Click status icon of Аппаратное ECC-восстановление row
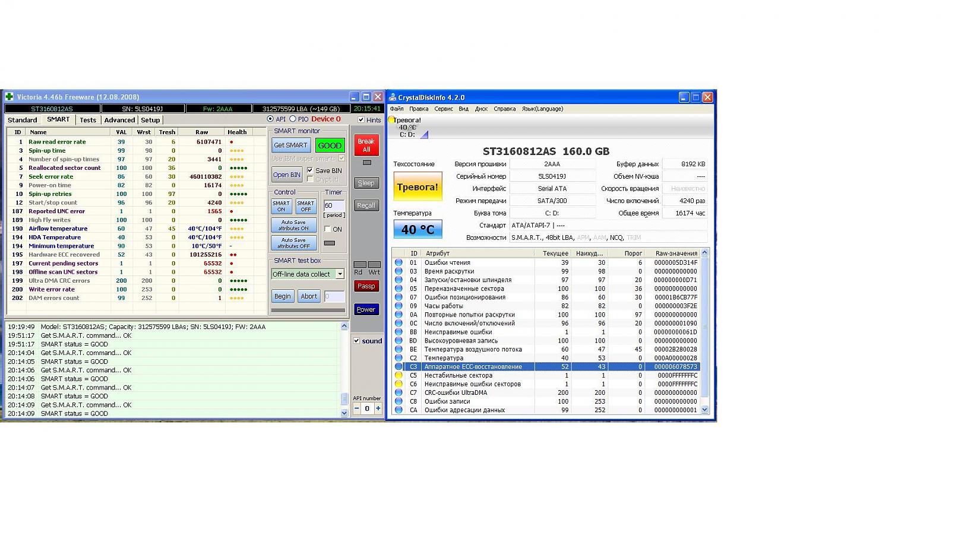Viewport: 980px width, 551px height. pyautogui.click(x=399, y=367)
